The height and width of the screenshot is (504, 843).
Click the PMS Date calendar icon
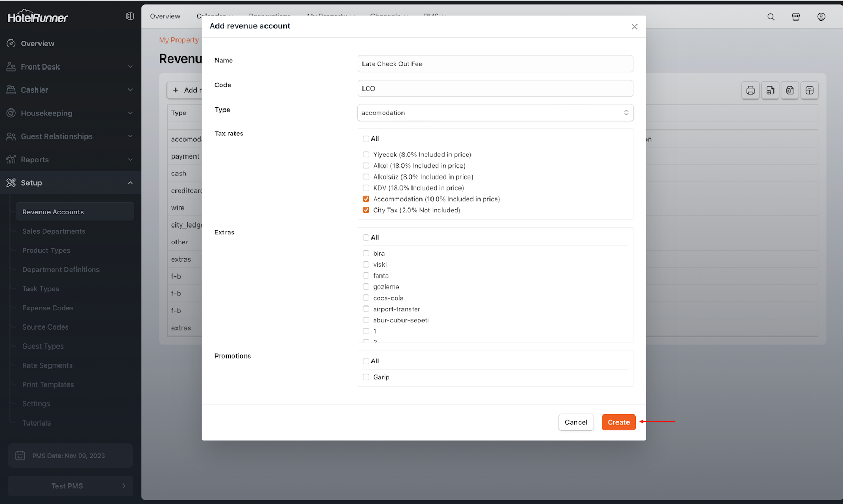tap(20, 456)
